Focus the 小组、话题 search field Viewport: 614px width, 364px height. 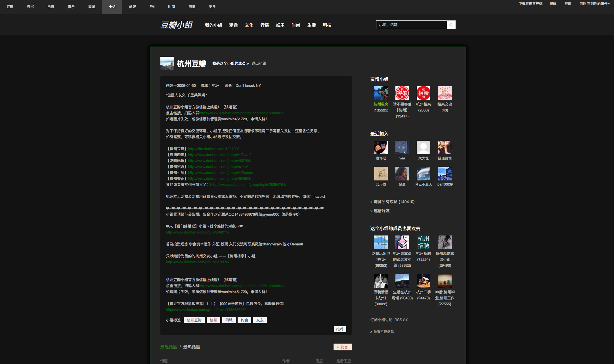pyautogui.click(x=411, y=25)
